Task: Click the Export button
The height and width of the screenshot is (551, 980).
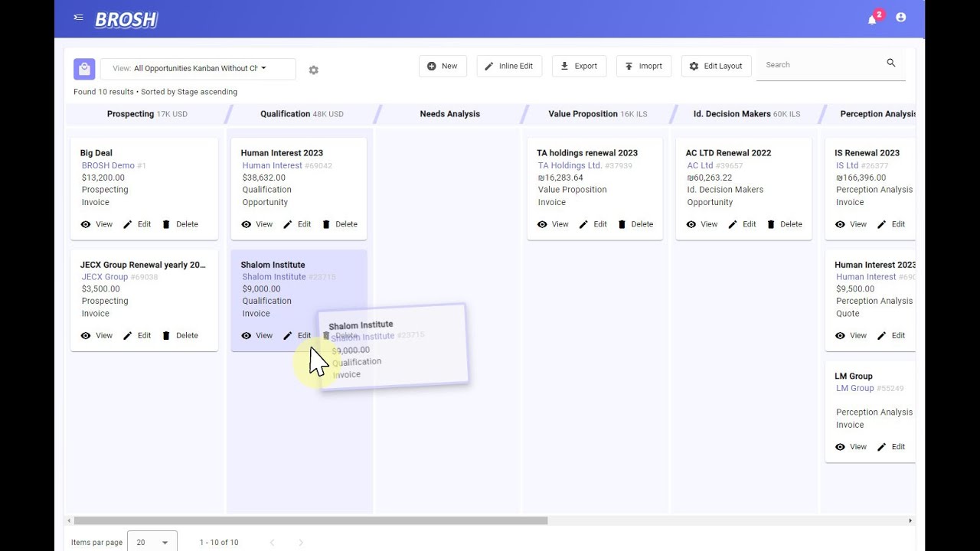Action: pyautogui.click(x=579, y=66)
